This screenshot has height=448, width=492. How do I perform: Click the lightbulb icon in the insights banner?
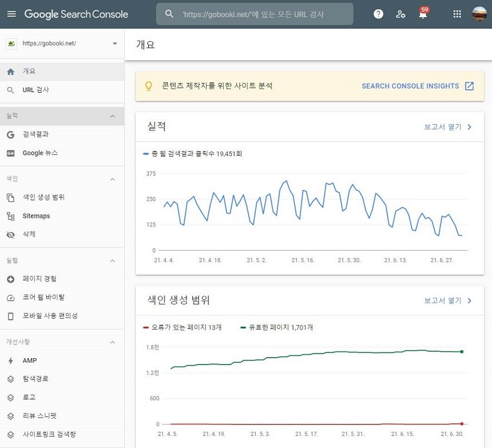pyautogui.click(x=149, y=86)
